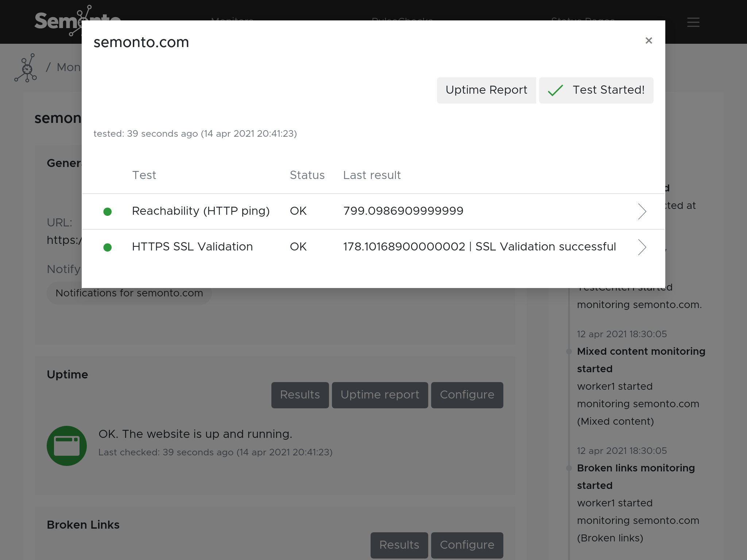The height and width of the screenshot is (560, 747).
Task: Click the green status dot for SSL Validation
Action: tap(107, 247)
